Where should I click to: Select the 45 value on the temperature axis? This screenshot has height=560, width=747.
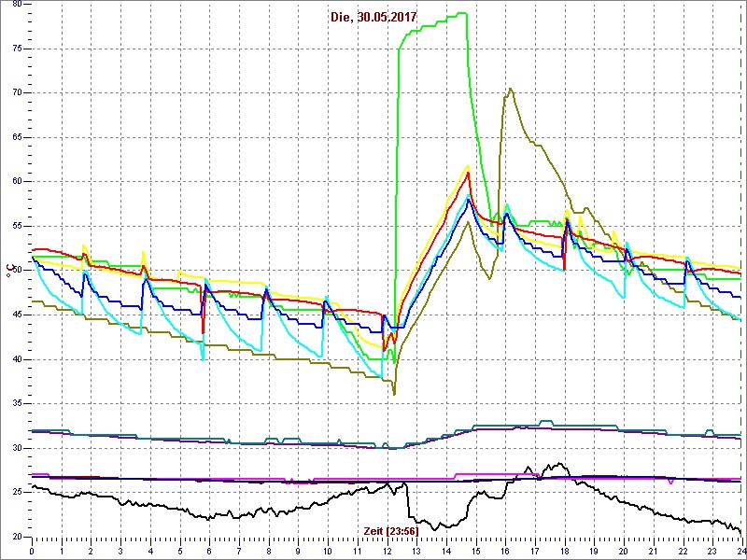pyautogui.click(x=19, y=315)
